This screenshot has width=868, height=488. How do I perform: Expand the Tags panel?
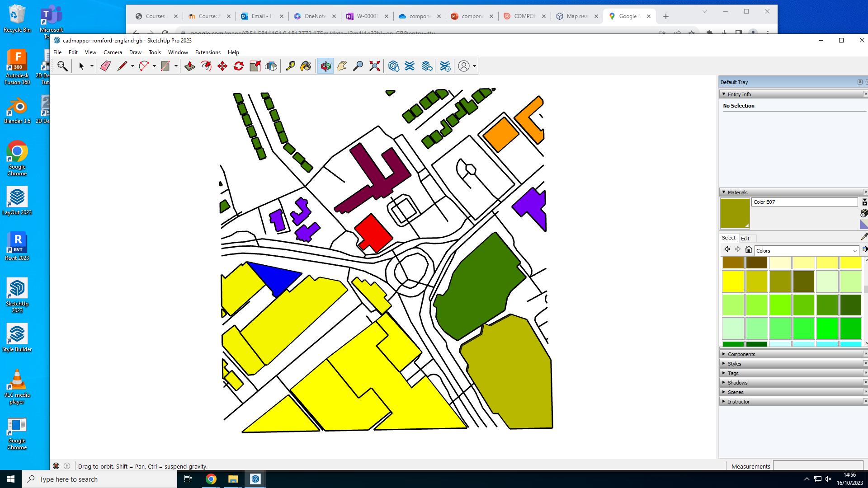coord(733,373)
